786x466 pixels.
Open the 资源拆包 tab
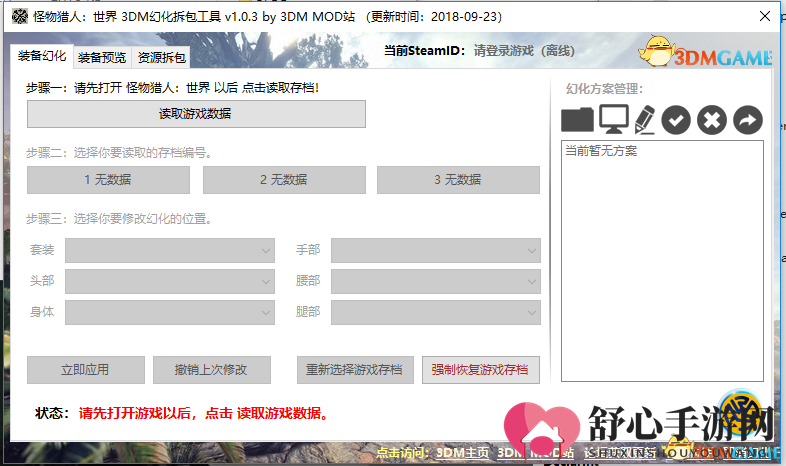[161, 58]
